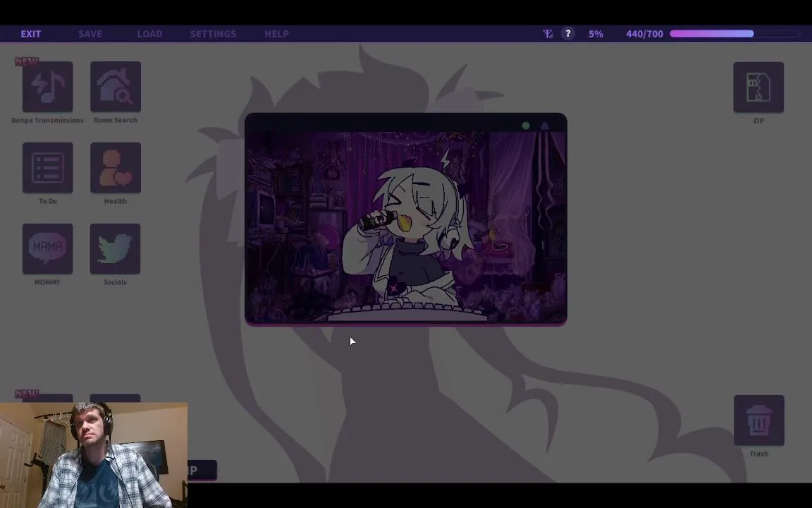The width and height of the screenshot is (812, 508).
Task: Open HELP from the top menu
Action: click(x=276, y=34)
